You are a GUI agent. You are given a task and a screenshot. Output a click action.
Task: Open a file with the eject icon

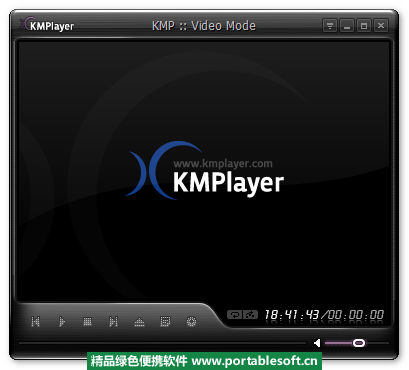click(139, 322)
